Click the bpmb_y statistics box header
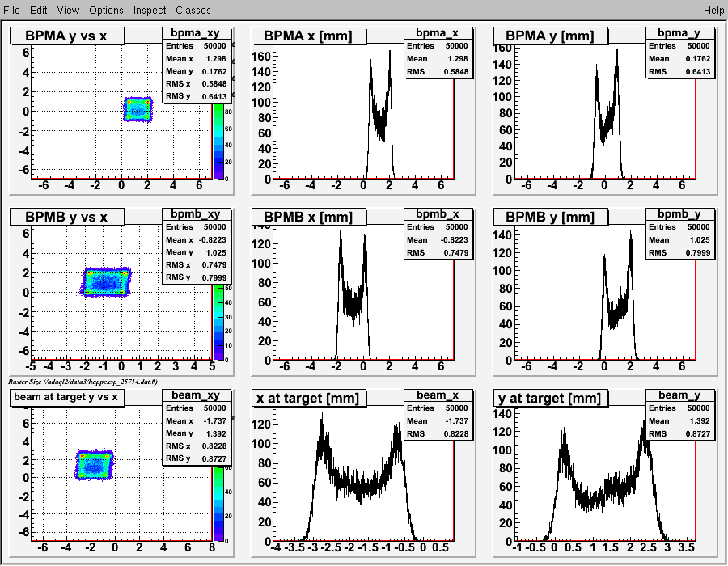This screenshot has width=728, height=566. [x=679, y=214]
